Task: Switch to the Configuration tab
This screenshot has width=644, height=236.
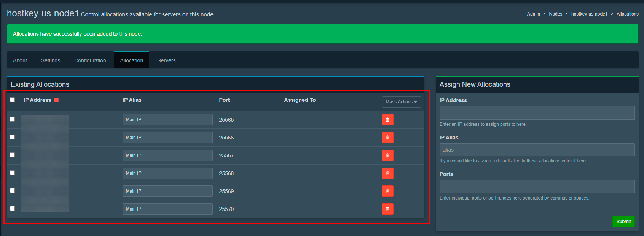Action: [x=90, y=60]
